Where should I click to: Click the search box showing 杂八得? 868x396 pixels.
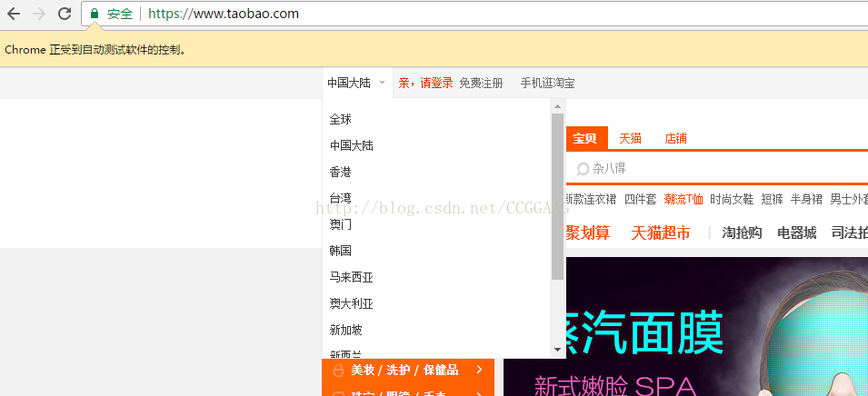tap(717, 169)
